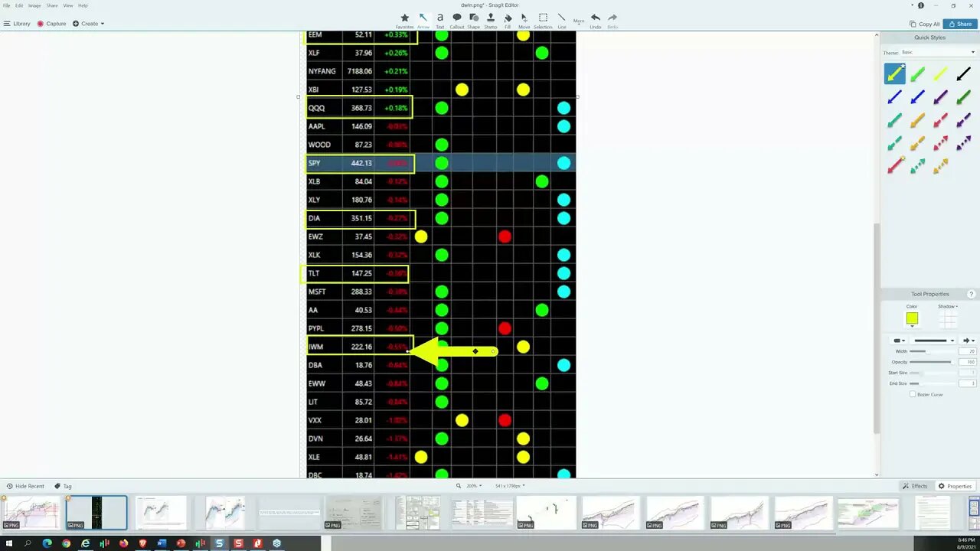Apply the red arrow style with star
Screen dimensions: 980x551
[x=895, y=165]
